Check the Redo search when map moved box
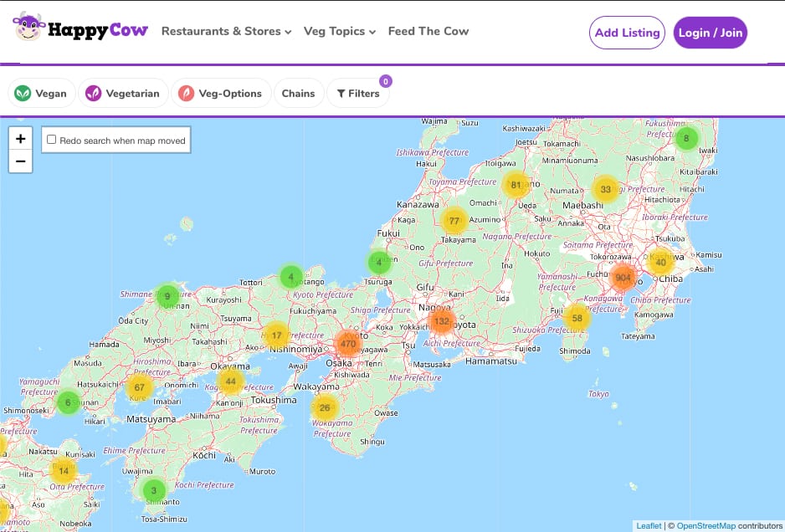Screen dimensions: 785x532 50,140
